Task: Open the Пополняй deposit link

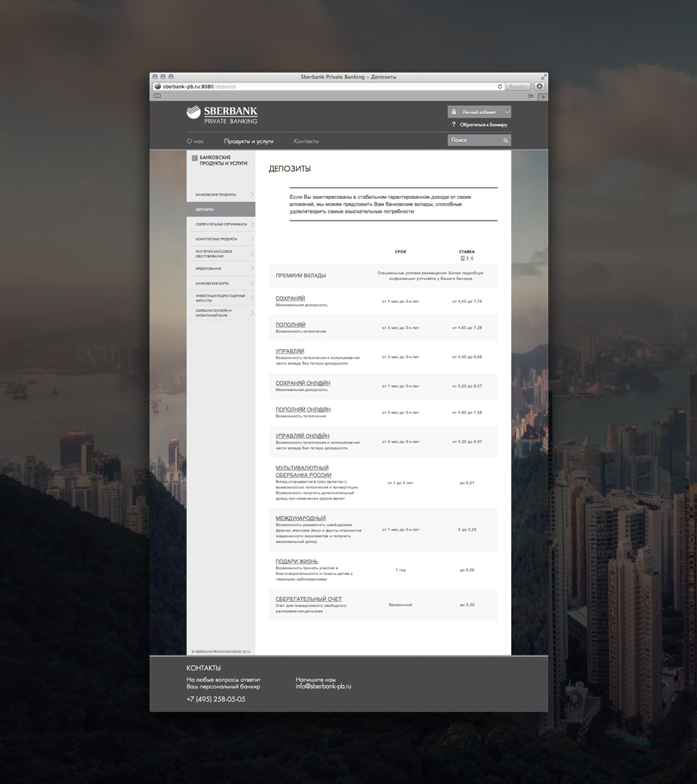Action: tap(290, 324)
